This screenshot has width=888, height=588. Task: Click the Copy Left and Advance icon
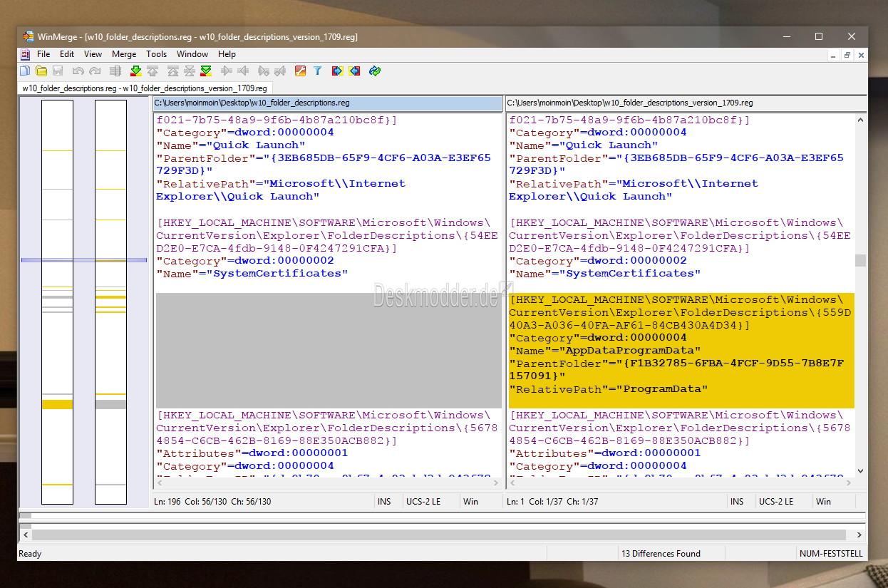coord(280,71)
